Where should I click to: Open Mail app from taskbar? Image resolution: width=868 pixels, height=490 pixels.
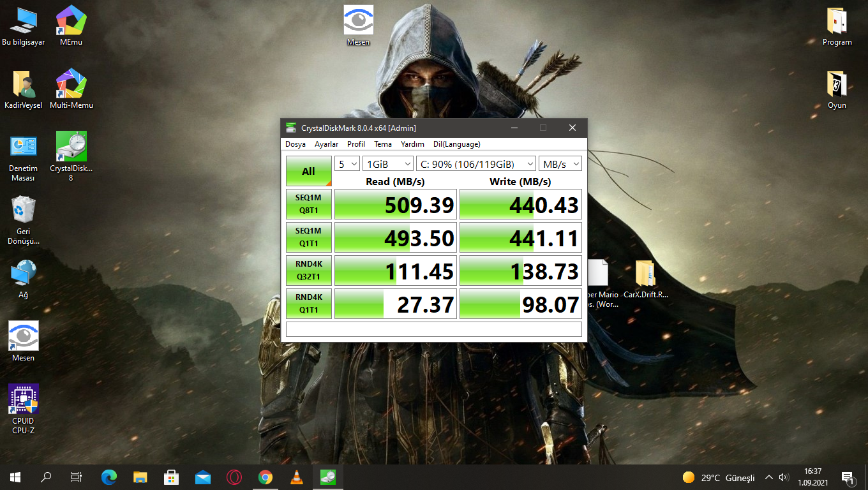tap(203, 477)
